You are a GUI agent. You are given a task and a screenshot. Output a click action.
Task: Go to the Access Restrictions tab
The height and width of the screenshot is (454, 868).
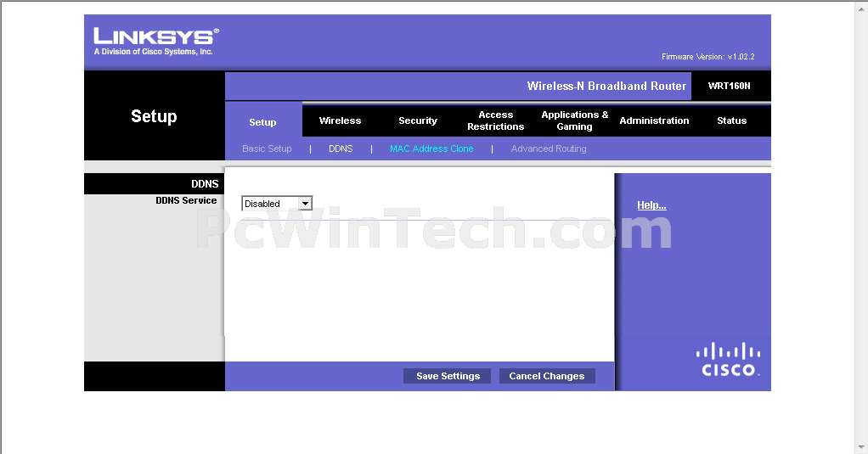click(x=495, y=121)
